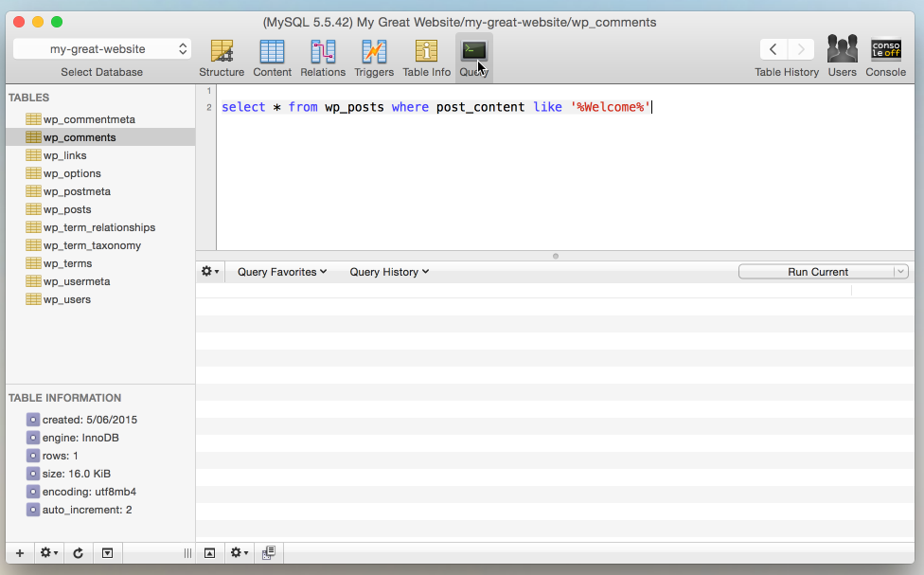Open the Users management icon
Screen dimensions: 924x575
click(x=842, y=52)
